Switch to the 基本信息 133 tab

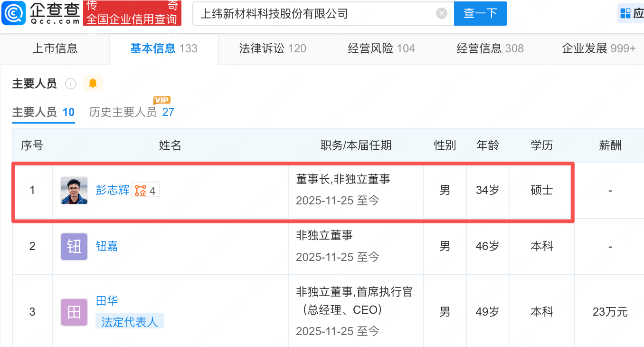click(164, 48)
